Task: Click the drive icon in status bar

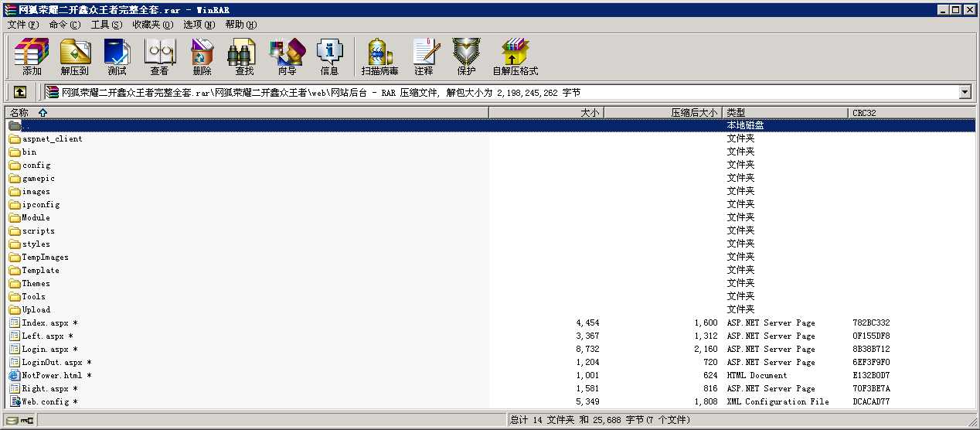Action: [x=12, y=420]
